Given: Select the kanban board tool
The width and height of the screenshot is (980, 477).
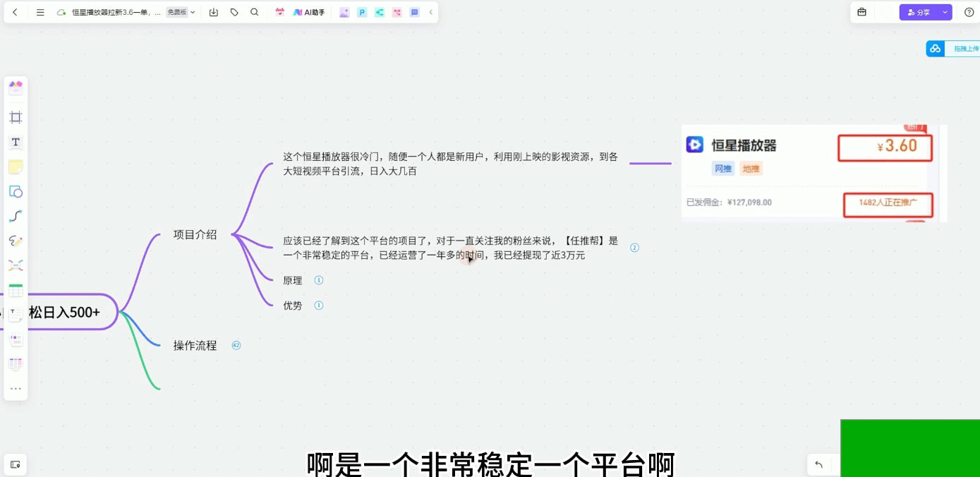Looking at the screenshot, I should (16, 364).
